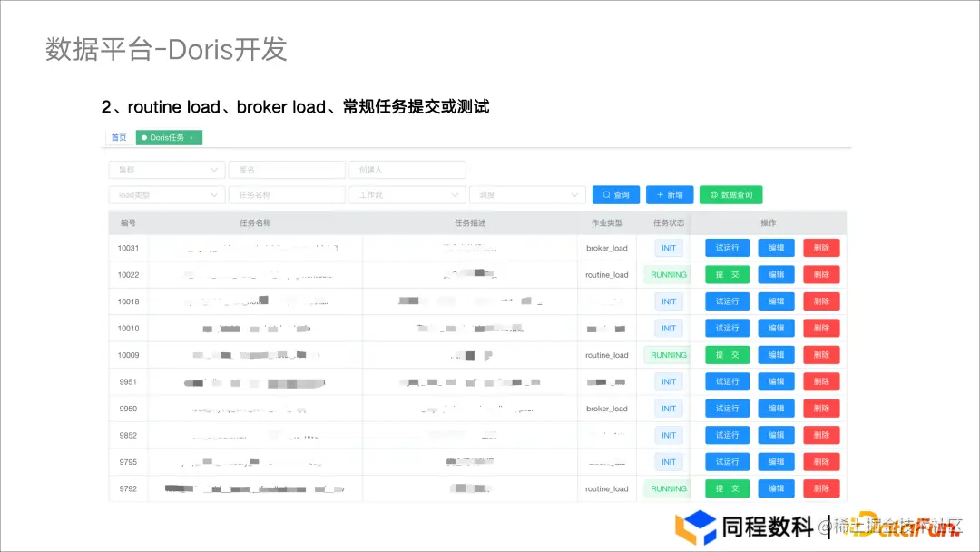980x552 pixels.
Task: Close the Doris任务 tab
Action: [192, 137]
